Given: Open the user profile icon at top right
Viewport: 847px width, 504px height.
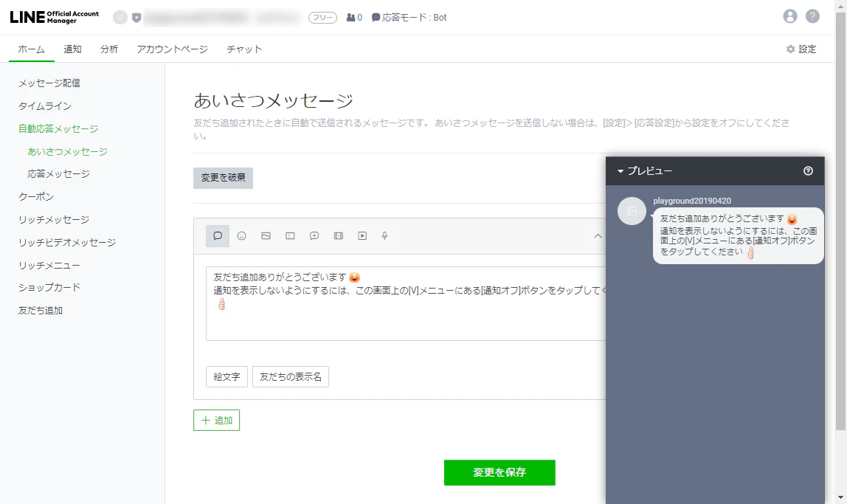Looking at the screenshot, I should (790, 16).
